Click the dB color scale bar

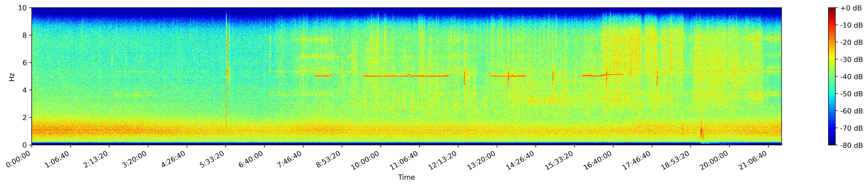832,76
